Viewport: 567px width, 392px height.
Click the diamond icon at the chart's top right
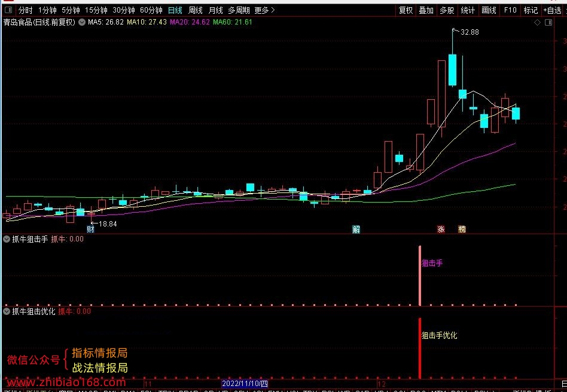(537, 22)
